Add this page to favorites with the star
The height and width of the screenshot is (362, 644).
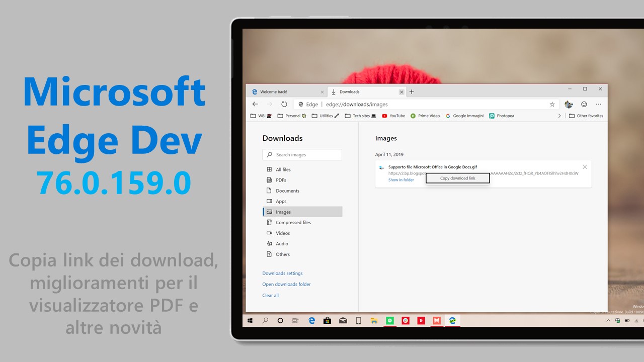pyautogui.click(x=552, y=104)
